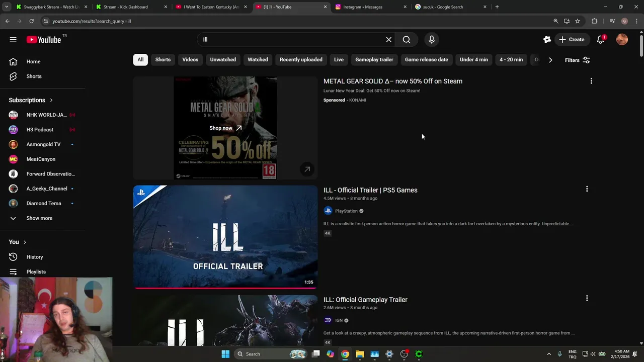Select the Watched filter chip
This screenshot has height=362, width=644.
258,59
